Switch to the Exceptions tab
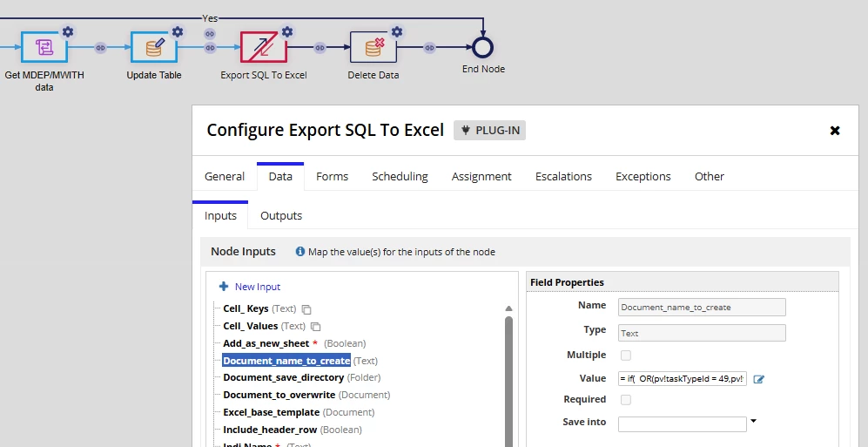The width and height of the screenshot is (868, 447). click(x=643, y=176)
